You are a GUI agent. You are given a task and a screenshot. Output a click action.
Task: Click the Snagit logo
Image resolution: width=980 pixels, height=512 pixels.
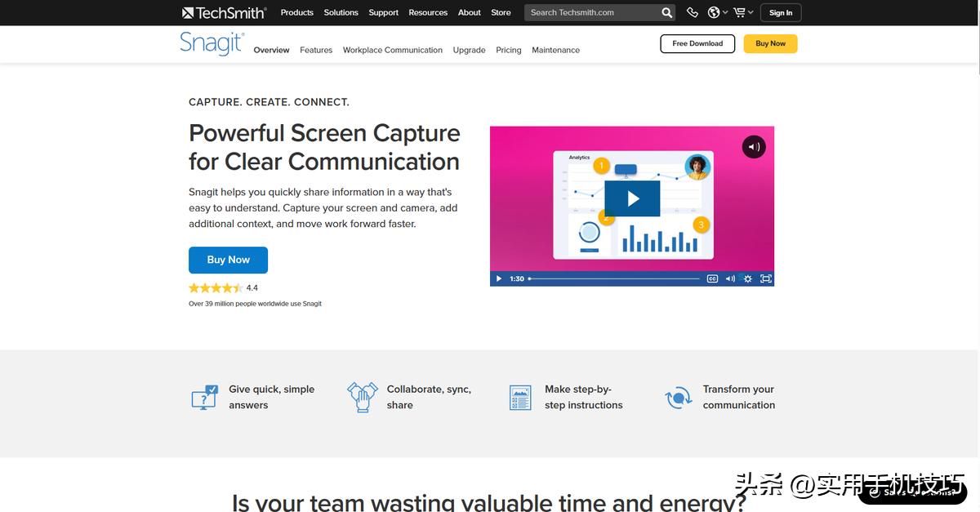[x=212, y=43]
